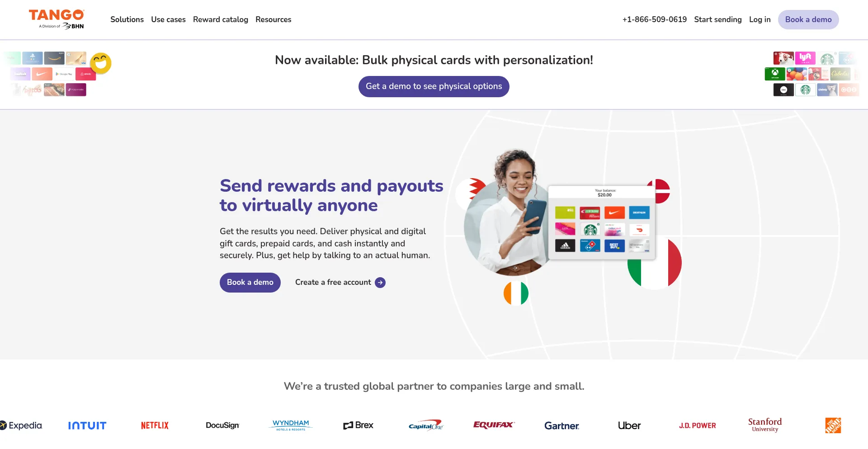Click the Uber logo
Image resolution: width=868 pixels, height=449 pixels.
629,425
